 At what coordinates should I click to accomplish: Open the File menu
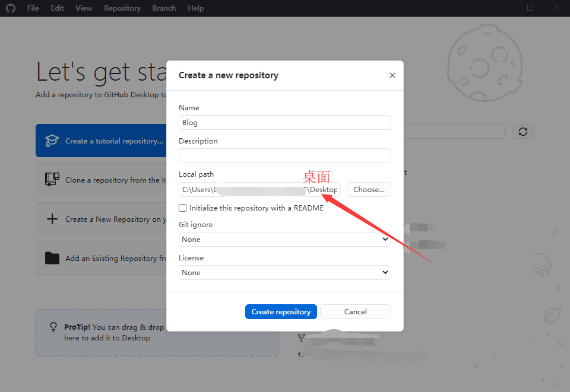pyautogui.click(x=33, y=8)
